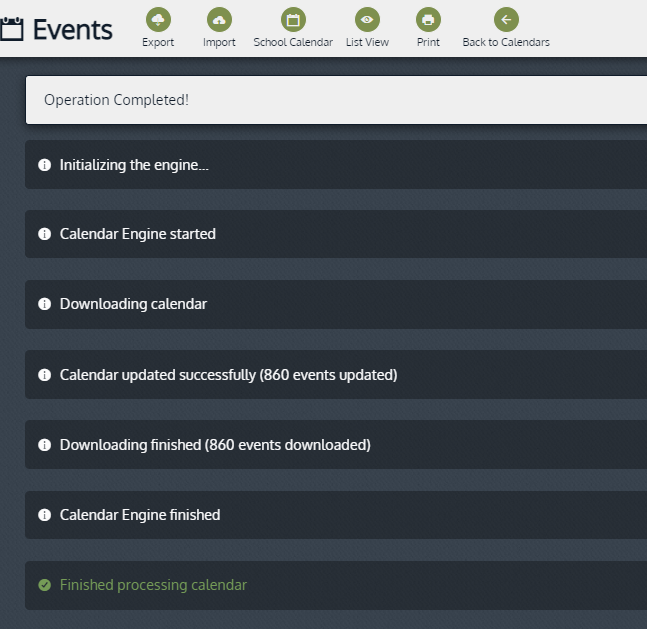
Task: Switch to List View eye icon
Action: point(367,19)
